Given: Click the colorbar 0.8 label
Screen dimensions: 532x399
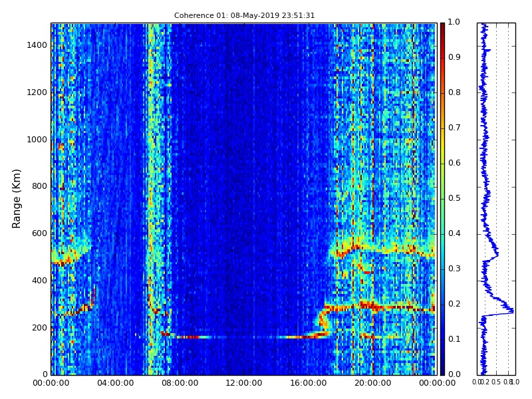Looking at the screenshot, I should pyautogui.click(x=454, y=92).
